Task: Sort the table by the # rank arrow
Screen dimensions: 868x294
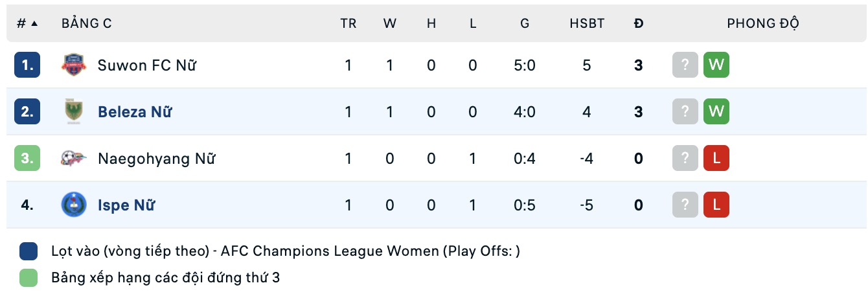Action: [27, 23]
